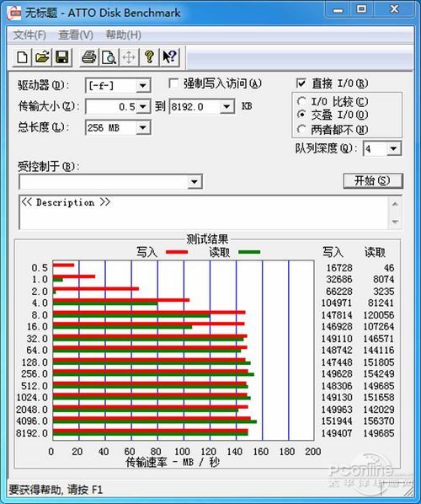
Task: Open a saved benchmark file icon
Action: tap(42, 57)
